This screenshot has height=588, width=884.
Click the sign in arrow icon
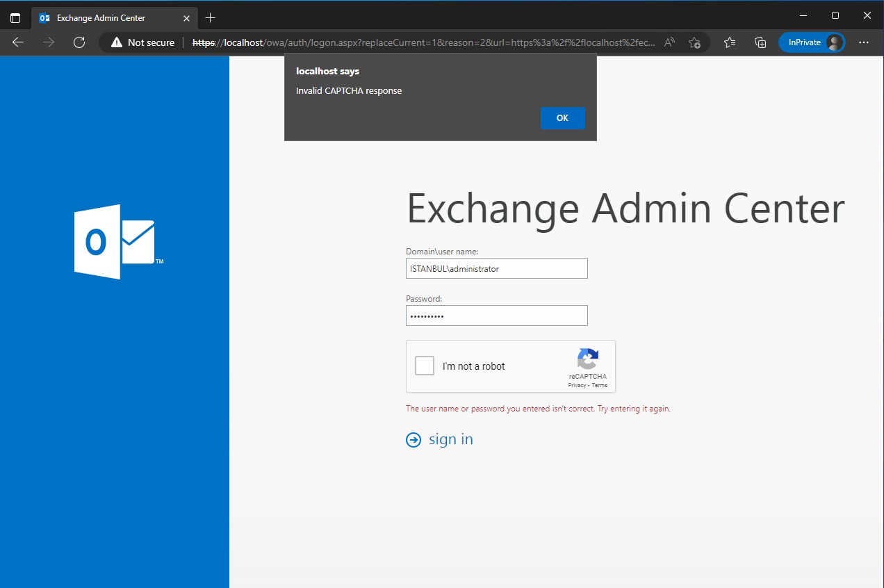click(414, 439)
